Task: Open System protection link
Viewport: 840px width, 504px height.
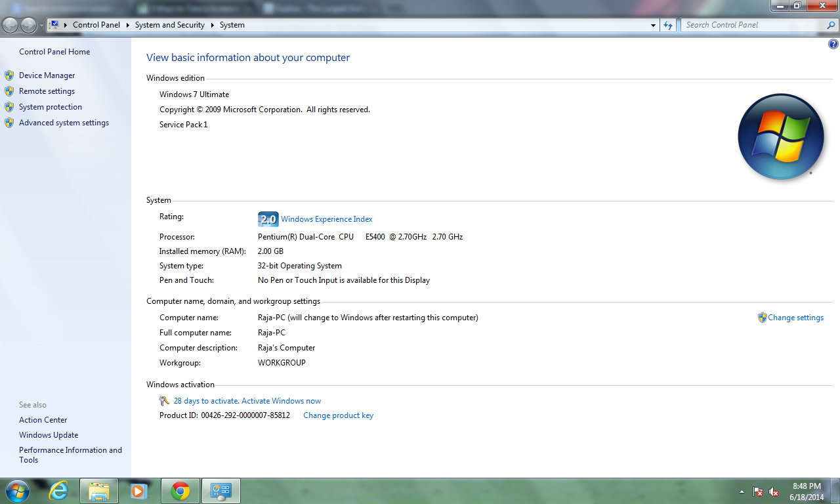Action: point(51,107)
